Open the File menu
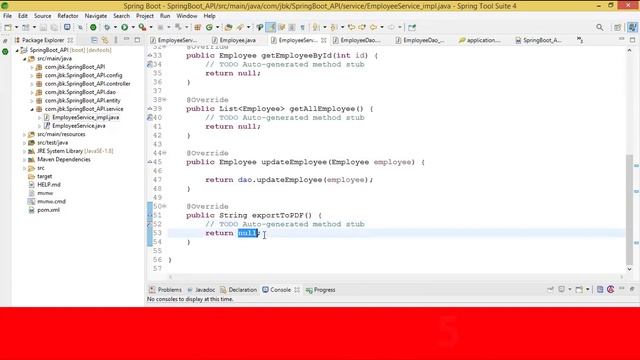This screenshot has width=640, height=360. tap(7, 16)
